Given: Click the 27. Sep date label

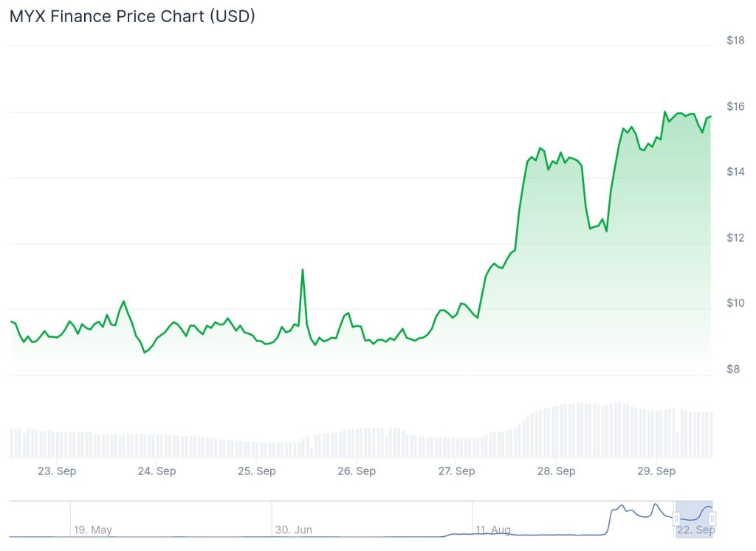Looking at the screenshot, I should 456,471.
